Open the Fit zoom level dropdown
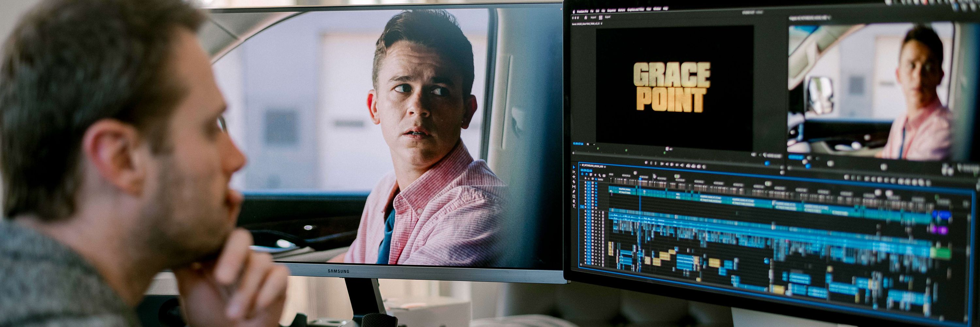980x327 pixels. click(591, 144)
